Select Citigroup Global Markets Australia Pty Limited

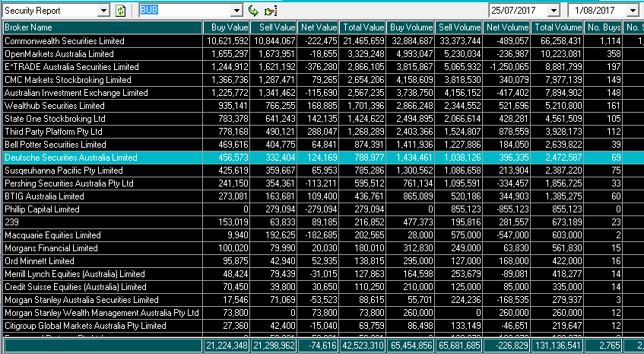click(x=322, y=326)
